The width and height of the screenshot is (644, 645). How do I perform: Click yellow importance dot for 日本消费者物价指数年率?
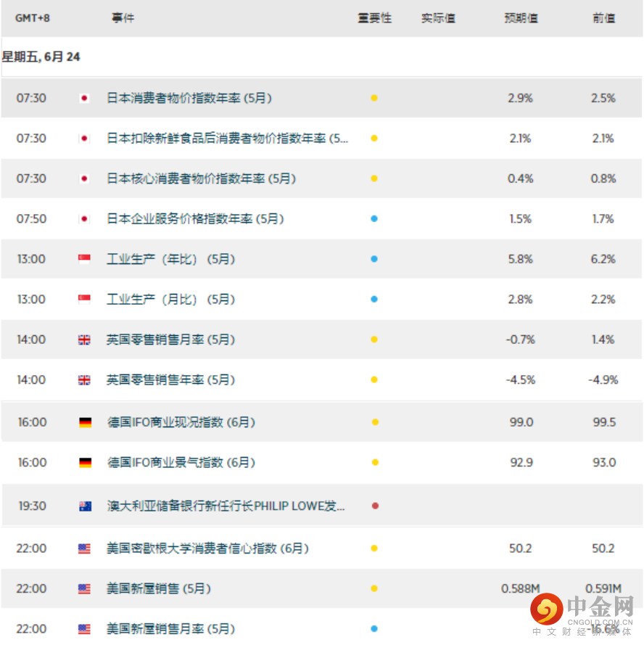pyautogui.click(x=374, y=98)
